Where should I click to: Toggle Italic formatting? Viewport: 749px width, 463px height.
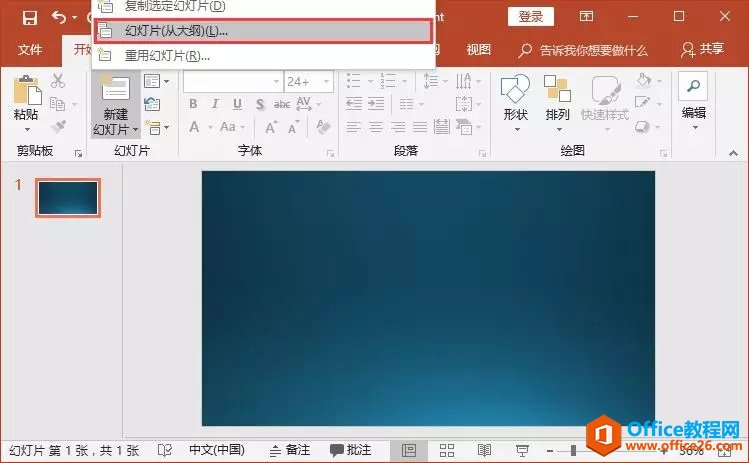pos(214,104)
